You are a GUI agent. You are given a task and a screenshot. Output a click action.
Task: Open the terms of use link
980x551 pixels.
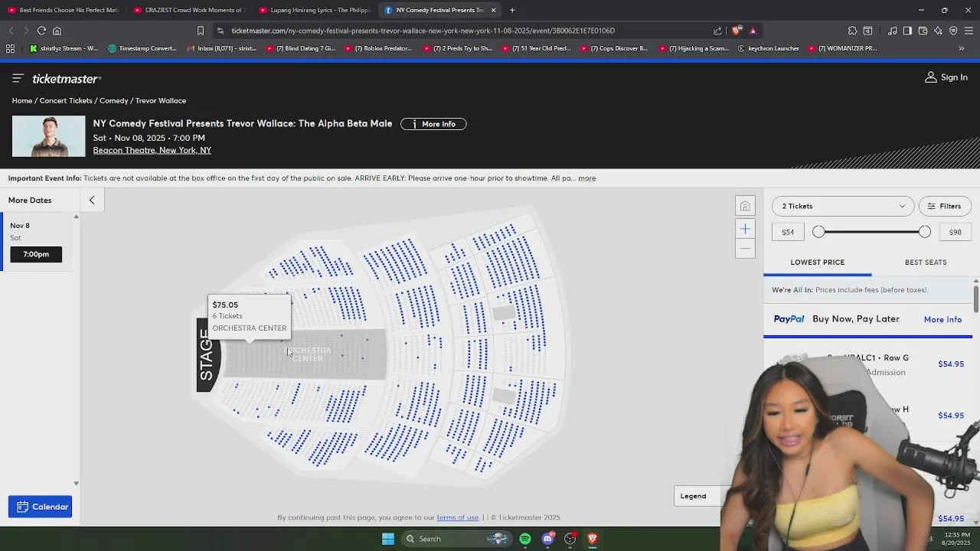[x=457, y=518]
